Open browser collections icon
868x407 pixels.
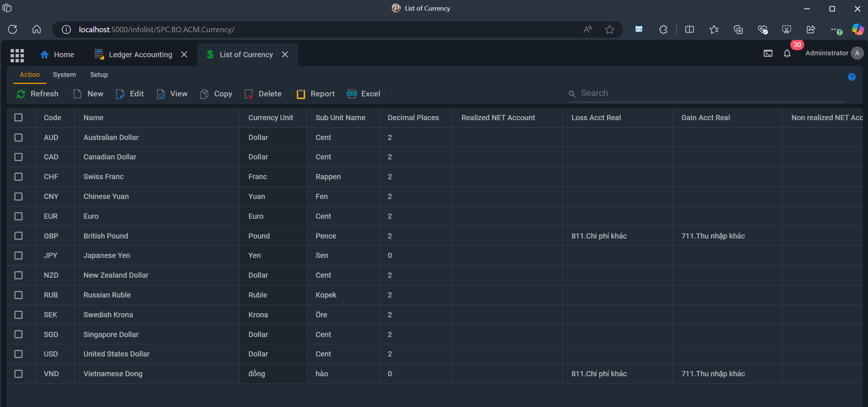tap(738, 29)
